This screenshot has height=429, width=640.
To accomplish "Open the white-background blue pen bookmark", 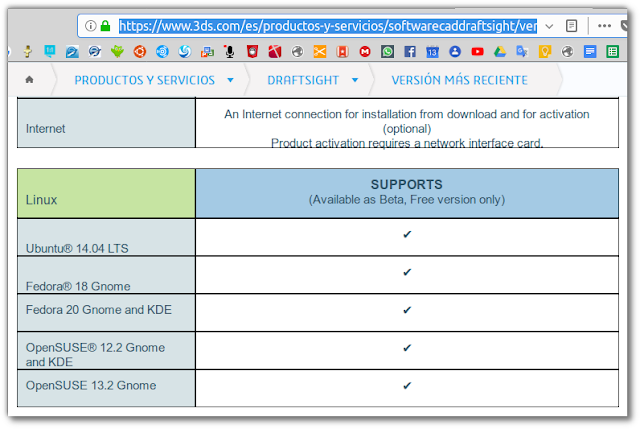I will 95,52.
